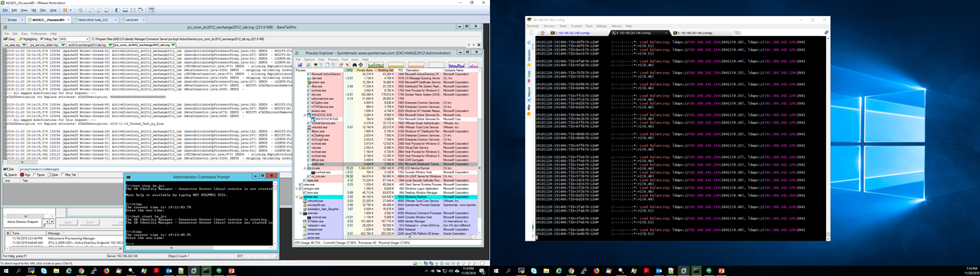The width and height of the screenshot is (980, 276).
Task: Click the Stop button in the filter panel
Action: 25,175
